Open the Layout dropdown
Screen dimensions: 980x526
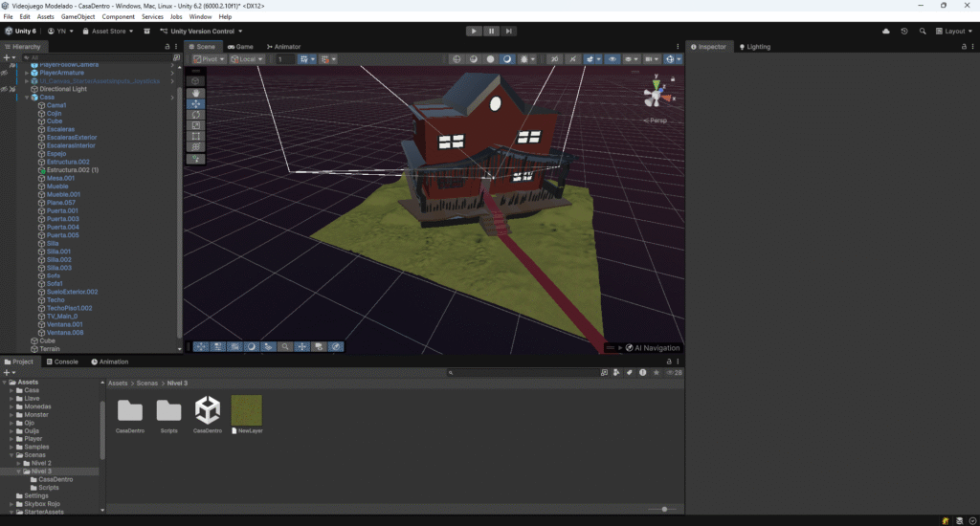pos(953,31)
